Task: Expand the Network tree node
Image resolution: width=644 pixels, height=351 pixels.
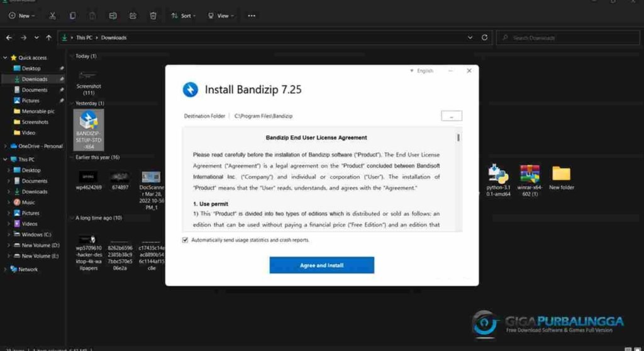Action: 5,269
